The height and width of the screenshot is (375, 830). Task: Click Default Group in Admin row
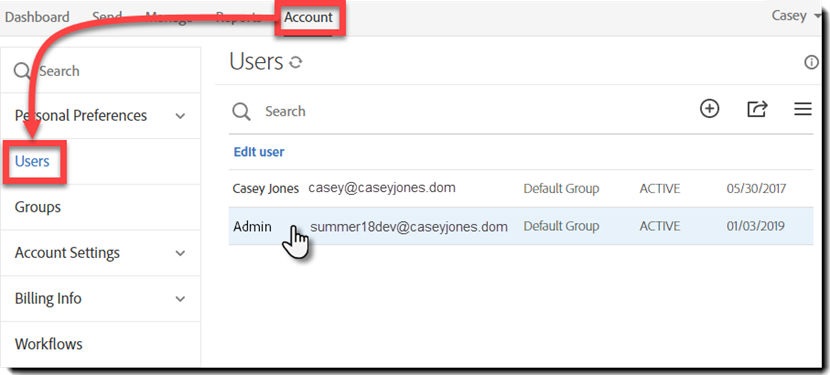pyautogui.click(x=561, y=227)
